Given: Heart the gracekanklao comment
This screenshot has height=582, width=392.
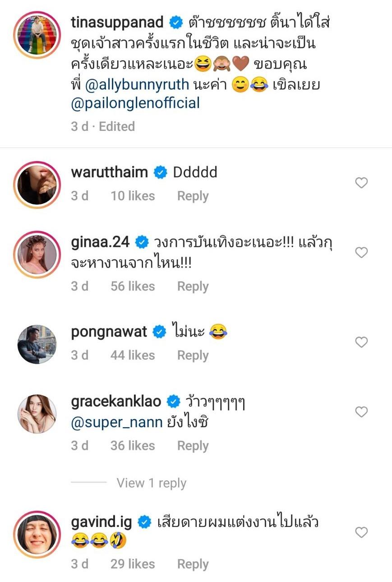Looking at the screenshot, I should [x=361, y=411].
